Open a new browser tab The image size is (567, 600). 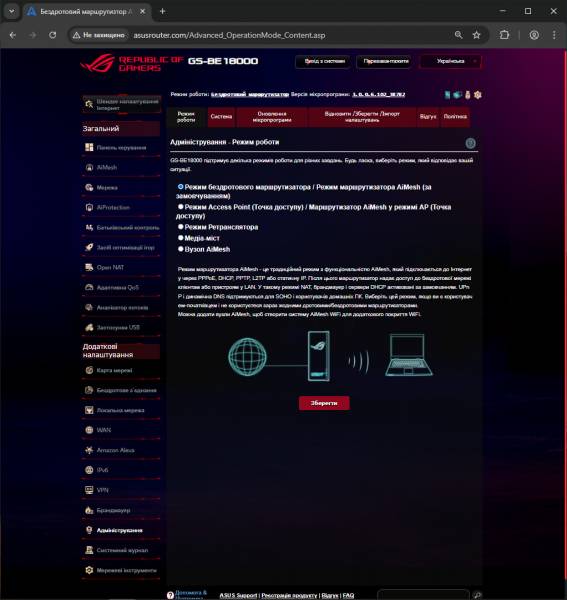click(x=162, y=11)
